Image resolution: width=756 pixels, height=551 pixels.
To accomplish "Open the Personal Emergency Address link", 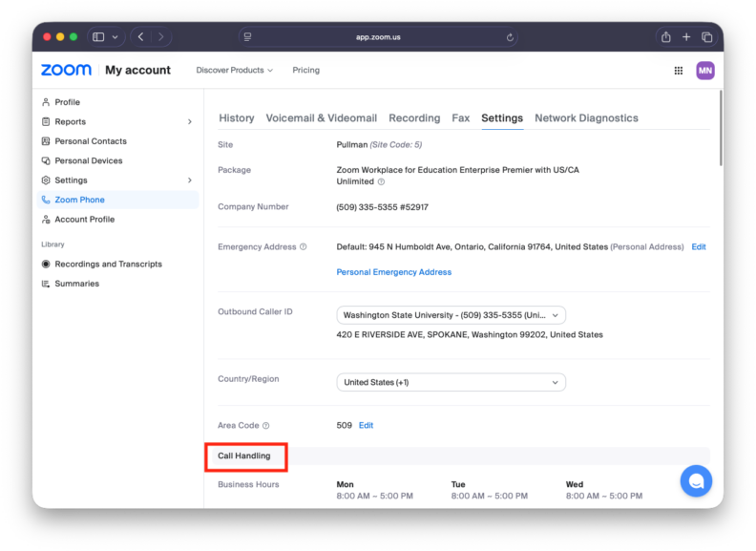I will [394, 272].
